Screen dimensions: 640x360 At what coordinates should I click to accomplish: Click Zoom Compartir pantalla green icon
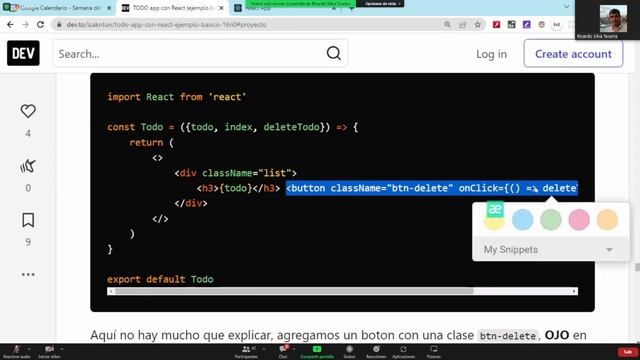(317, 351)
